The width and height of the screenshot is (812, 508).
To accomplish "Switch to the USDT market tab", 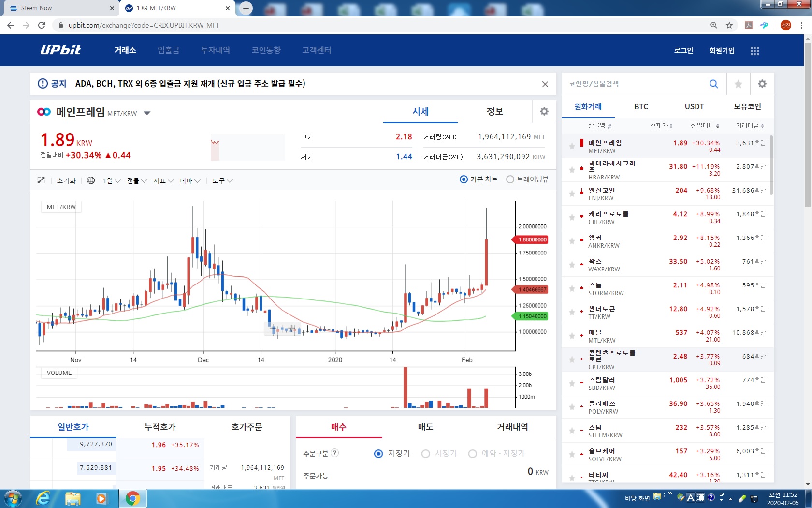I will coord(694,106).
